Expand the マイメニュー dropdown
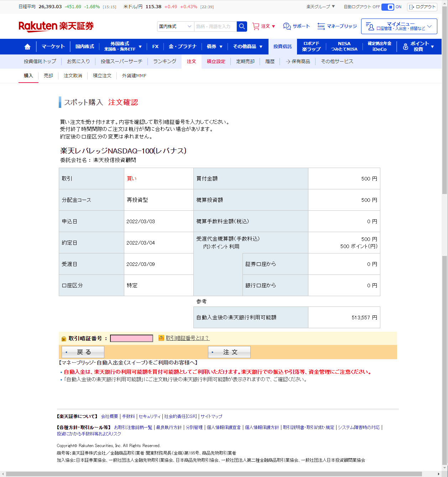448x477 pixels. [399, 26]
